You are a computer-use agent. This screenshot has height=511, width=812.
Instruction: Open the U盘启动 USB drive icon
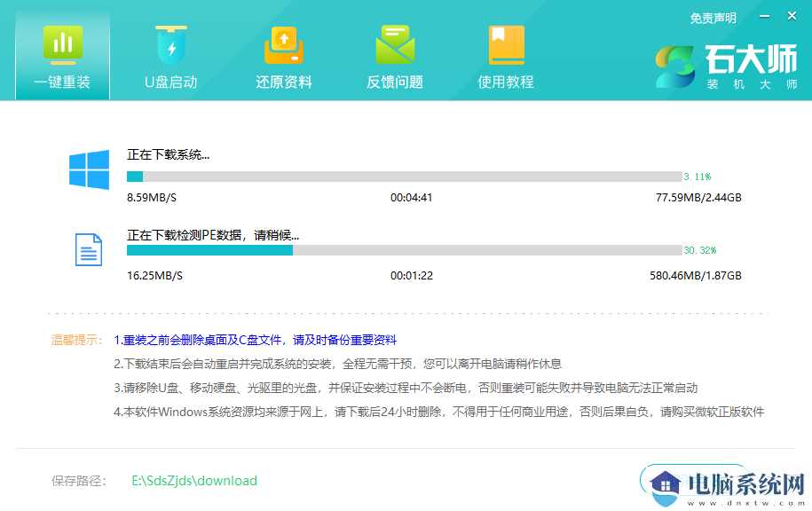[171, 44]
